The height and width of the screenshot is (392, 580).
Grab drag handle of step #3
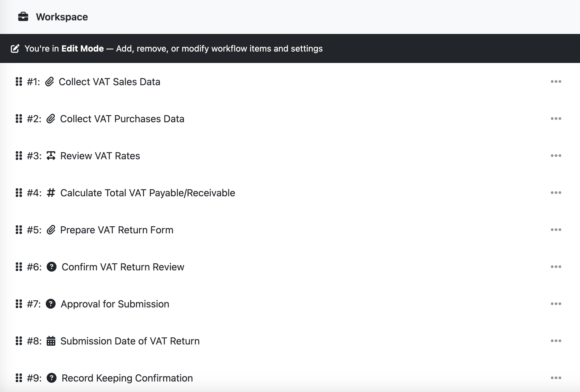[19, 156]
